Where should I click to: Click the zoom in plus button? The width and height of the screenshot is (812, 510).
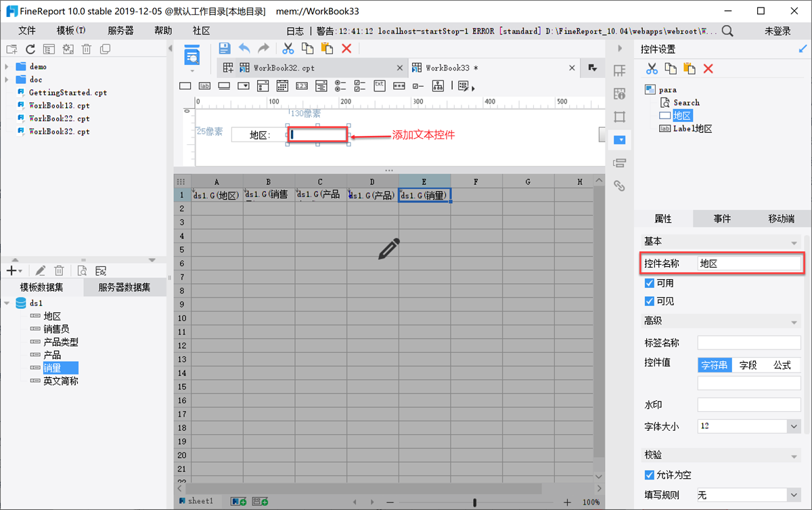coord(567,502)
